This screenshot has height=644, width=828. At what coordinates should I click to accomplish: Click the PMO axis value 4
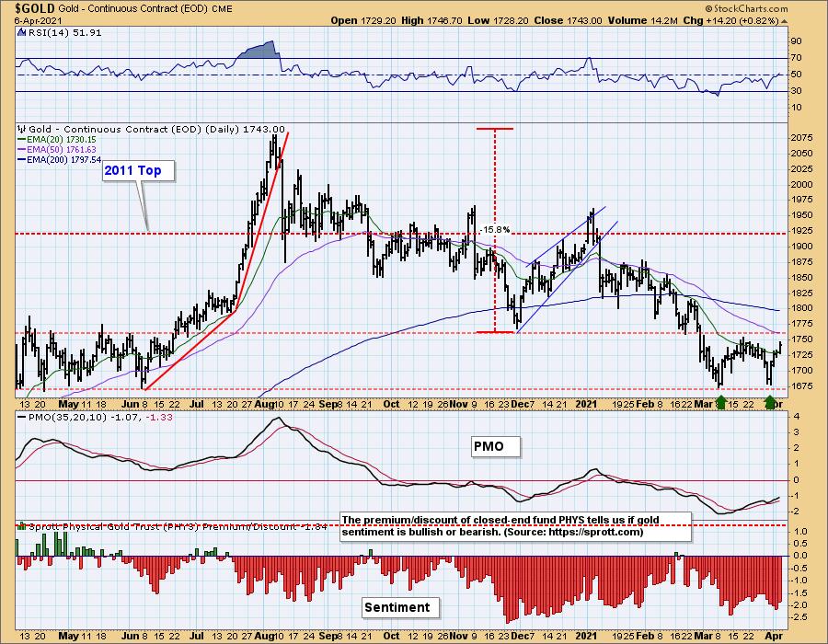coord(797,417)
